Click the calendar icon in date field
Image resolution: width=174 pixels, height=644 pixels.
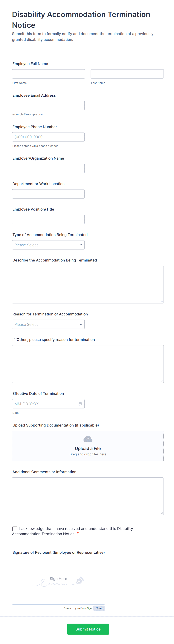pos(80,404)
